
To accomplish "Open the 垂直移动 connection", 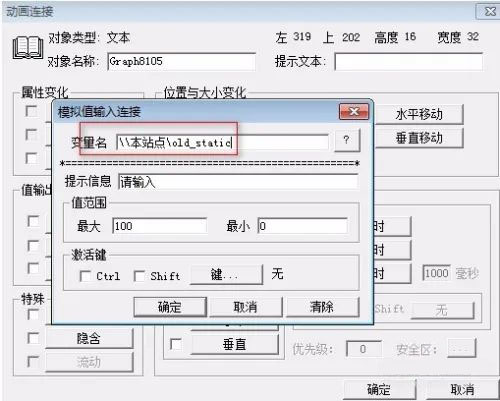I will point(419,138).
